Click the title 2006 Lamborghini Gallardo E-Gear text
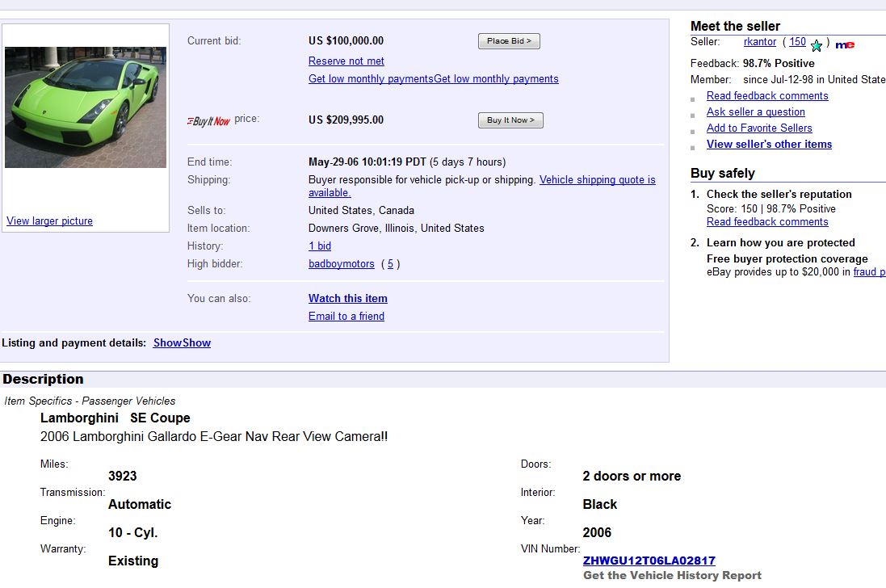Screen dimensions: 886x588 [213, 437]
